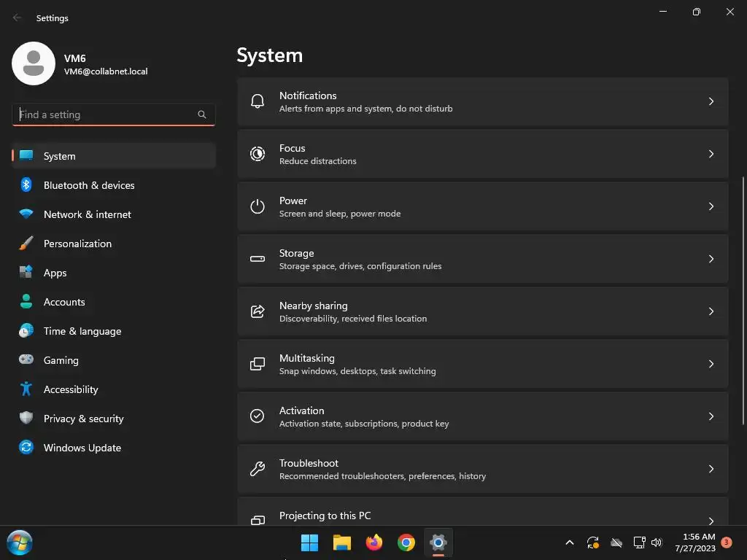
Task: Show hidden tray icons chevron
Action: point(569,542)
